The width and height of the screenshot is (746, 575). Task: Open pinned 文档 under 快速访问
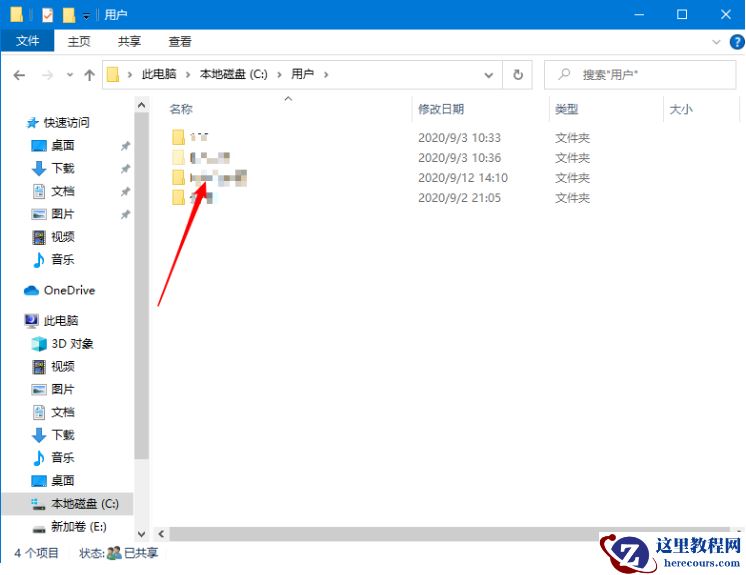pyautogui.click(x=53, y=191)
